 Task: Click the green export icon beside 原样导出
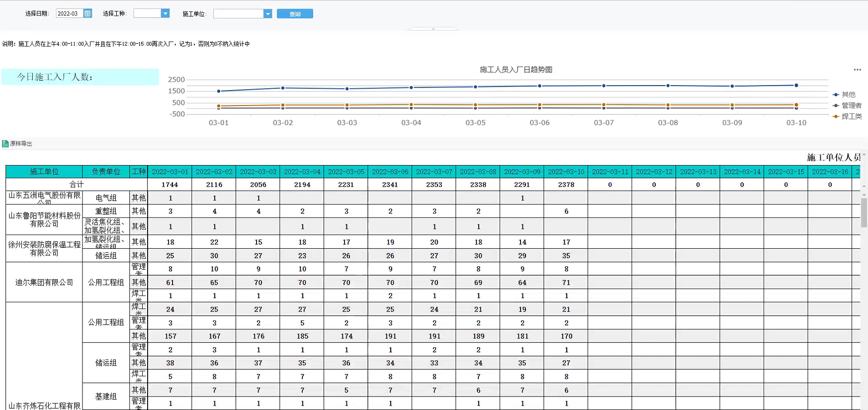(5, 144)
